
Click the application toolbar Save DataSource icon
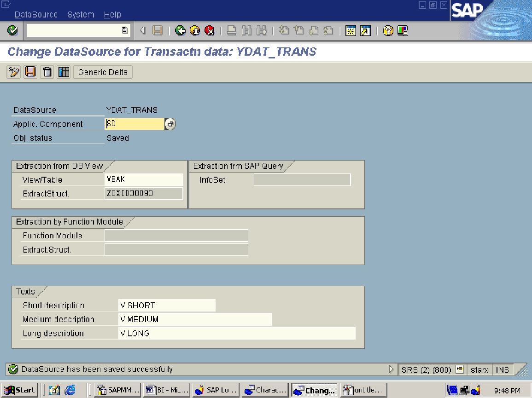(30, 72)
